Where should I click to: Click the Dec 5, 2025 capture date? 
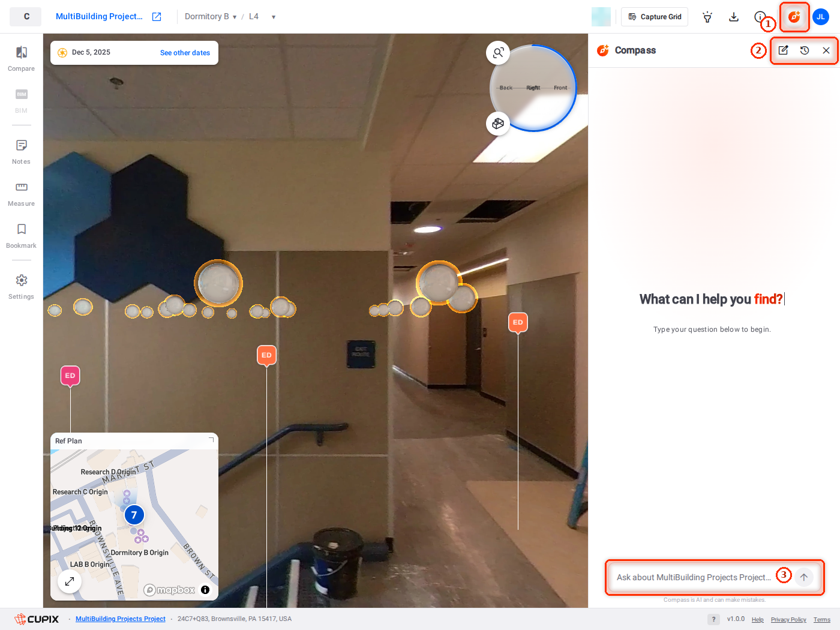(x=91, y=52)
